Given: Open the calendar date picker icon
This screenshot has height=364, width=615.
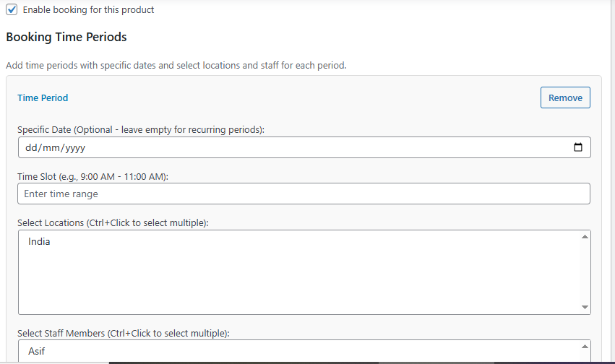Looking at the screenshot, I should point(577,147).
